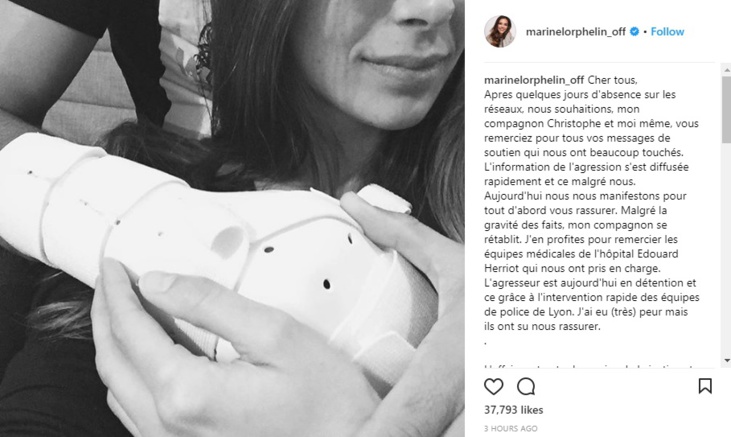Follow the marinelorphelin_off account
Viewport: 731px width, 437px height.
click(667, 32)
